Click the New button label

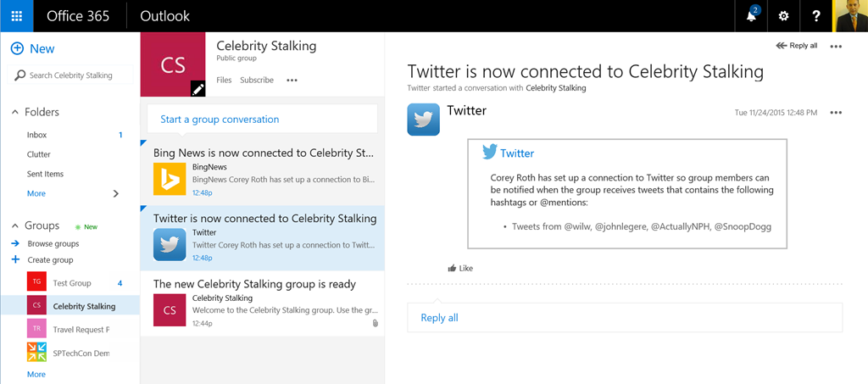[42, 48]
